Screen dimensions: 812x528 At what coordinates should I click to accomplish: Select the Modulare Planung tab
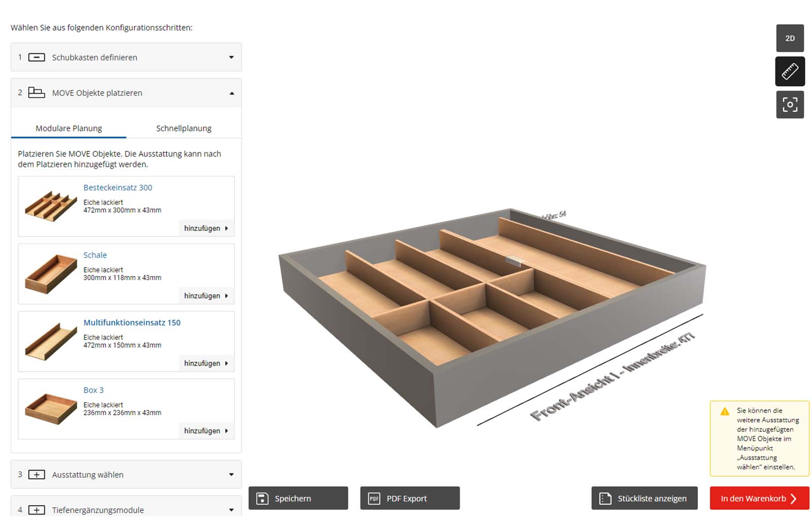click(x=68, y=128)
